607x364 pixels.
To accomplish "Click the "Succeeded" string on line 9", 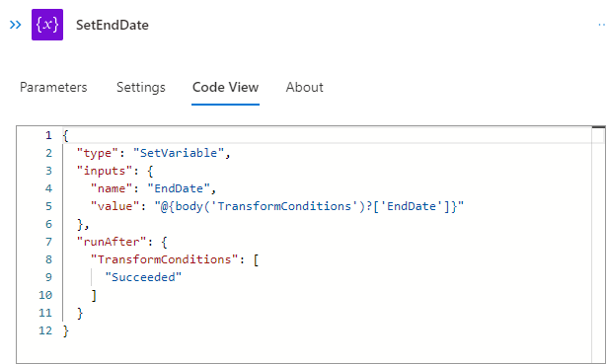I will (x=143, y=277).
